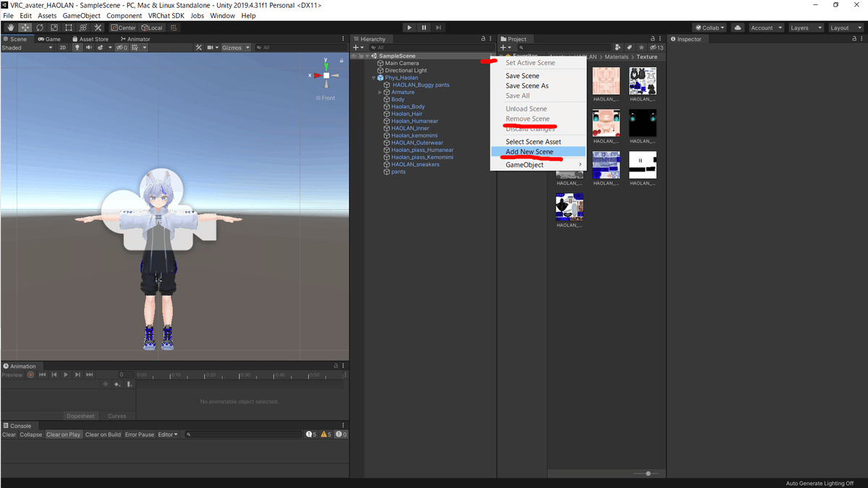The image size is (868, 488).
Task: Click the create (+) icon in Hierarchy
Action: [x=354, y=47]
